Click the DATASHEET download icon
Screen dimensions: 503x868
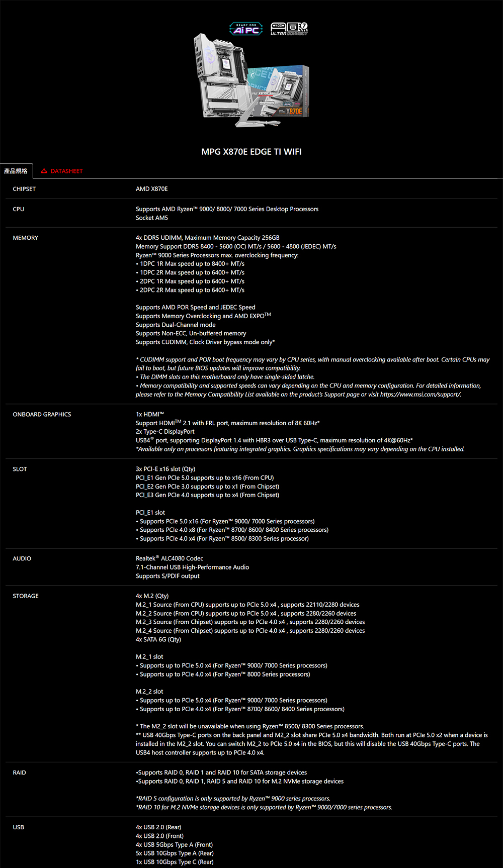44,171
